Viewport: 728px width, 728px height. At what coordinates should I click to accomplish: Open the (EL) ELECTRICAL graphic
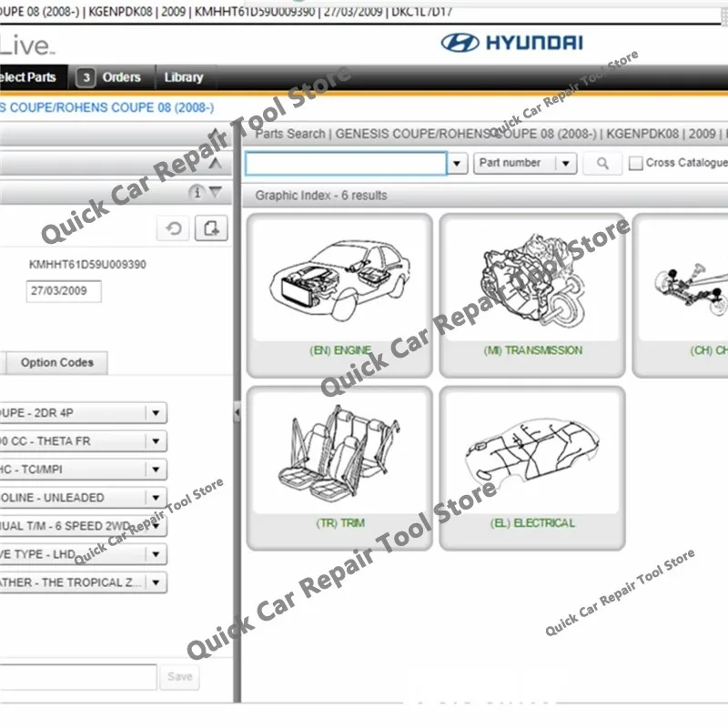click(x=532, y=469)
